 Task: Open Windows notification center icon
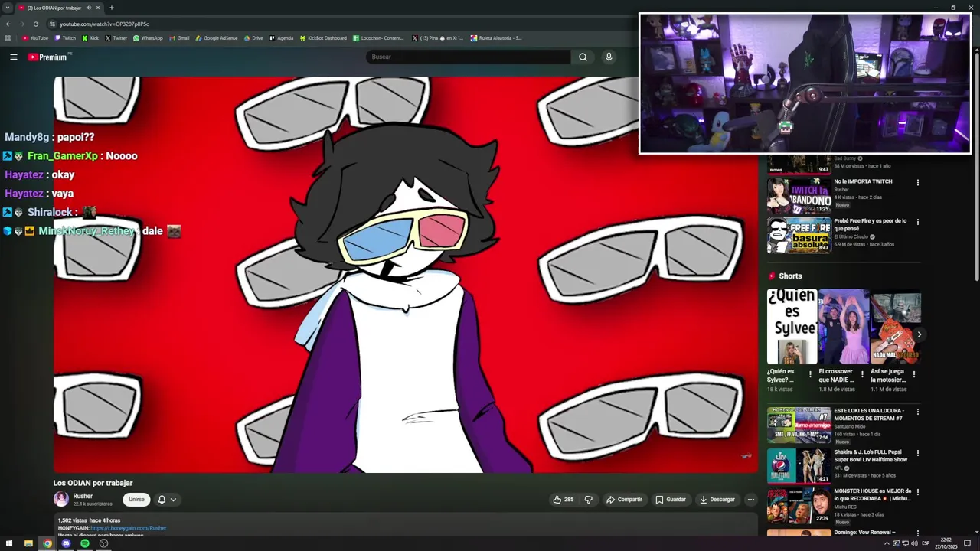point(967,543)
